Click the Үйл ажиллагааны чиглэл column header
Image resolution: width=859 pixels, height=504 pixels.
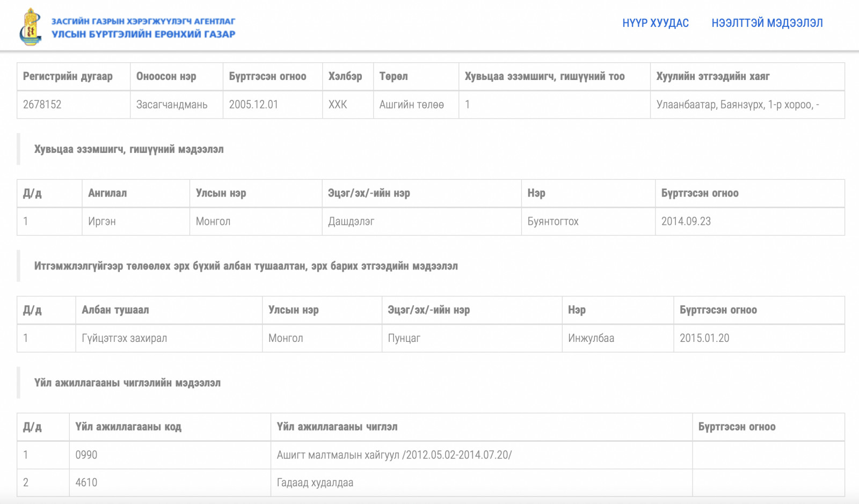click(337, 427)
